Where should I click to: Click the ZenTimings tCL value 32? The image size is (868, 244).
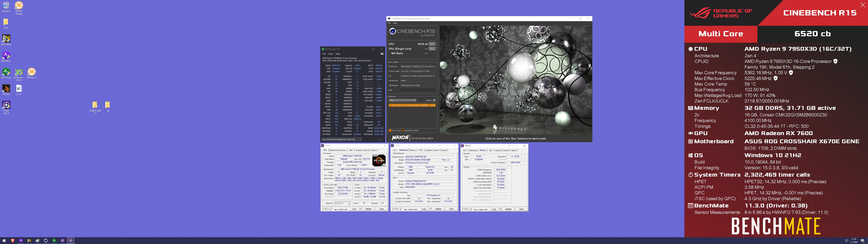coord(336,76)
